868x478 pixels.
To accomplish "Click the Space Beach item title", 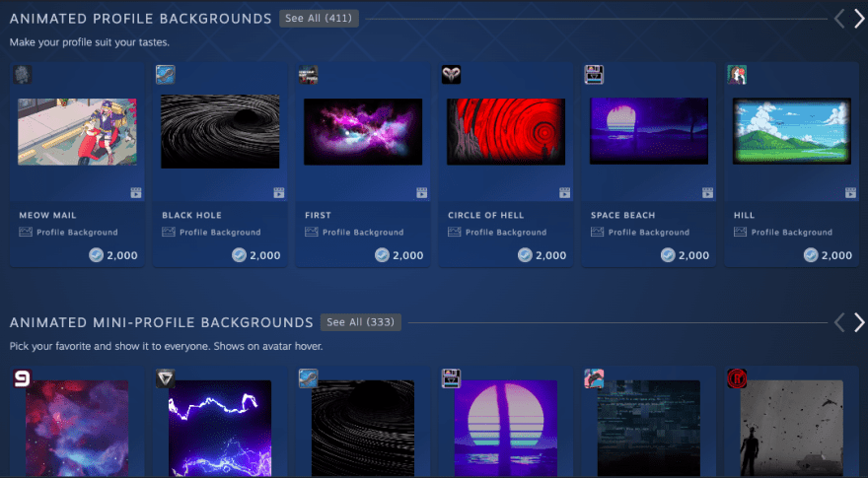I will click(622, 215).
